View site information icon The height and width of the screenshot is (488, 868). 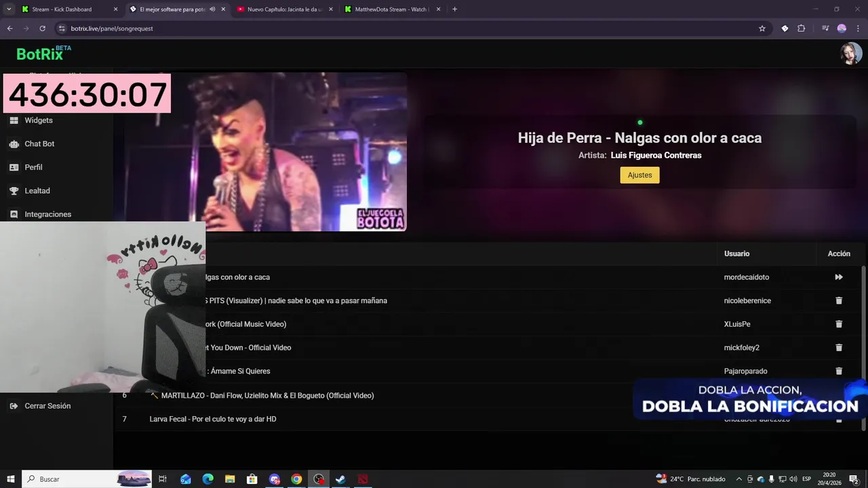[x=62, y=28]
